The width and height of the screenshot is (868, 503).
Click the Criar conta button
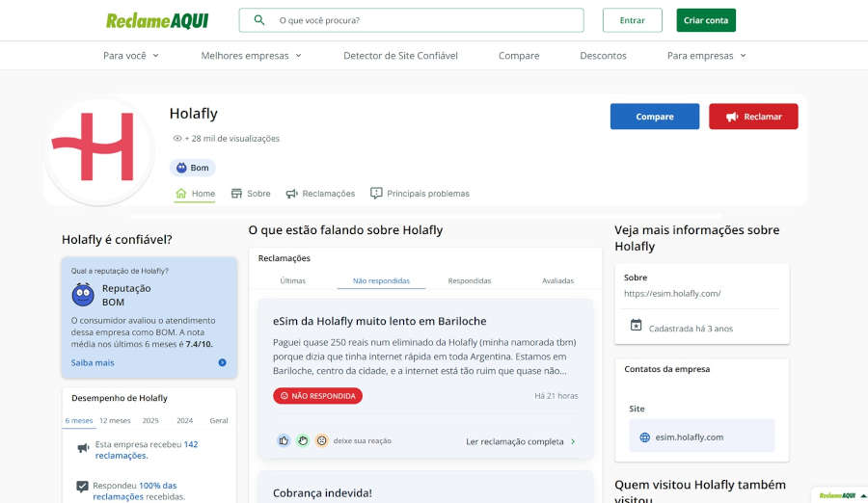706,20
